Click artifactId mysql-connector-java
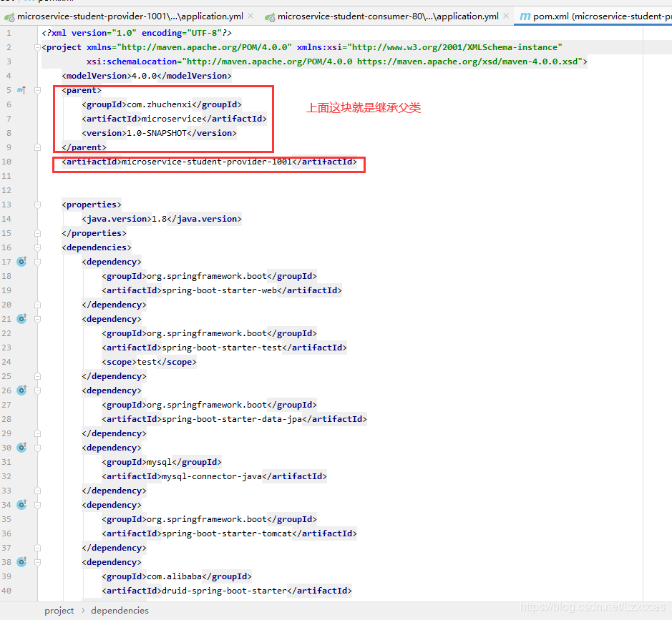The height and width of the screenshot is (620, 672). point(212,476)
